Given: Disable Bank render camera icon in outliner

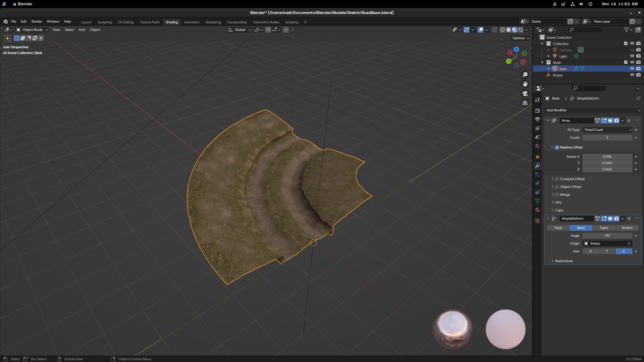Looking at the screenshot, I should coord(638,69).
